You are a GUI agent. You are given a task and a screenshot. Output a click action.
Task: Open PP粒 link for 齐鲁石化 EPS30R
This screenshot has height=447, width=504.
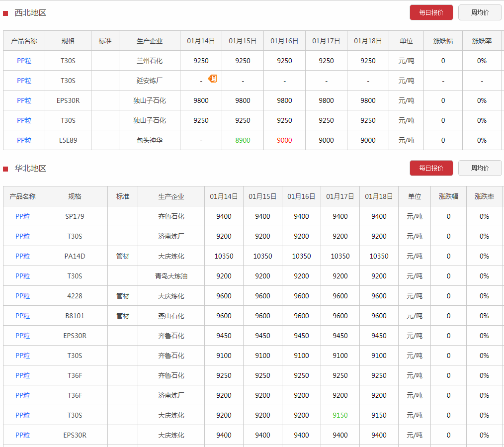point(22,336)
